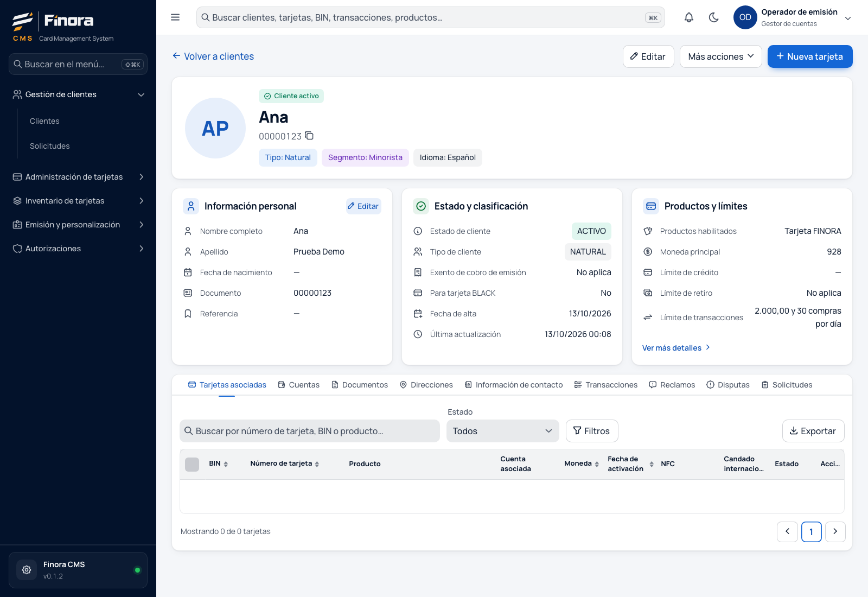Viewport: 868px width, 597px height.
Task: Focus card number search field
Action: tap(310, 431)
